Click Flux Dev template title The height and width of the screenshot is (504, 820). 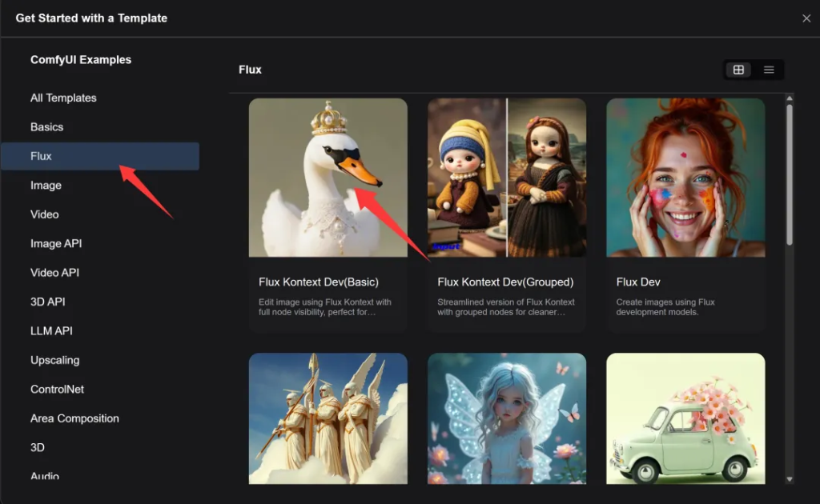click(x=638, y=282)
